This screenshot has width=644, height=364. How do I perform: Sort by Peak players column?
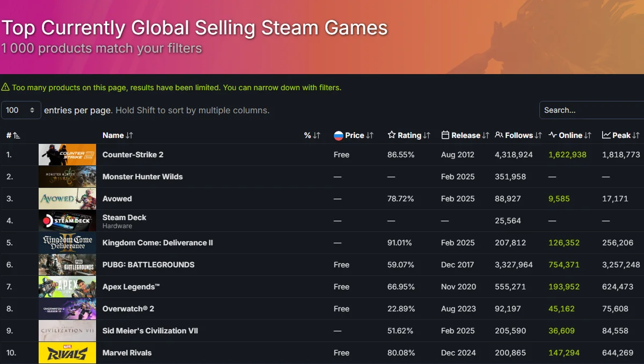621,135
